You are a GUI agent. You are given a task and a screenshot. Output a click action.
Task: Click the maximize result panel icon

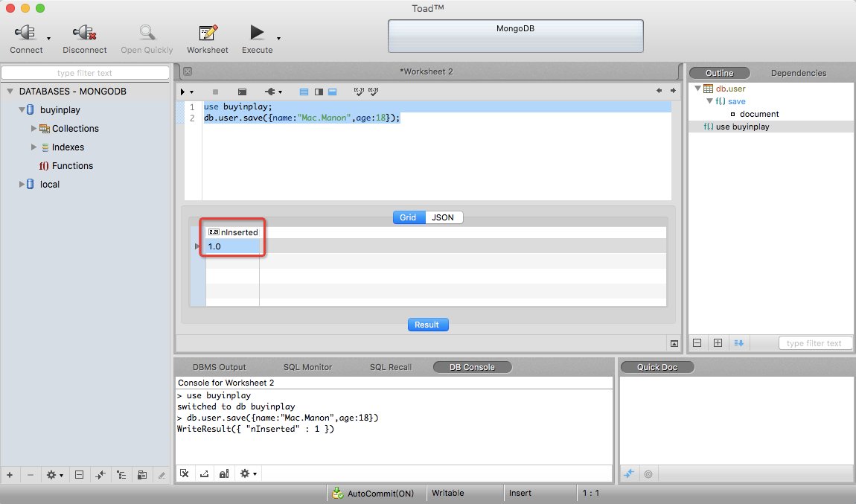coord(674,343)
